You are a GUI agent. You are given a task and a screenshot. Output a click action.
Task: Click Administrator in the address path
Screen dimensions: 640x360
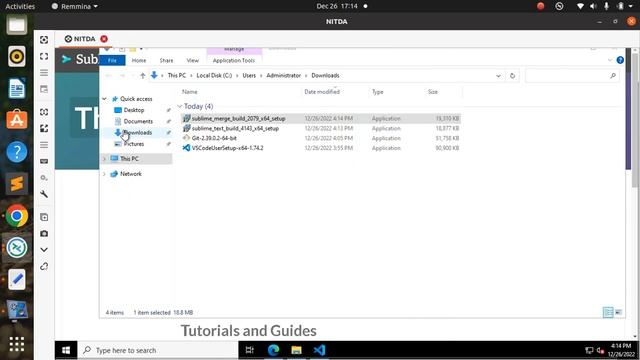284,76
